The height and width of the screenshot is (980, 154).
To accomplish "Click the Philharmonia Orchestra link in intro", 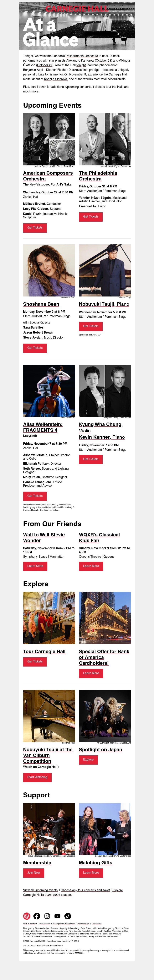I will [82, 56].
